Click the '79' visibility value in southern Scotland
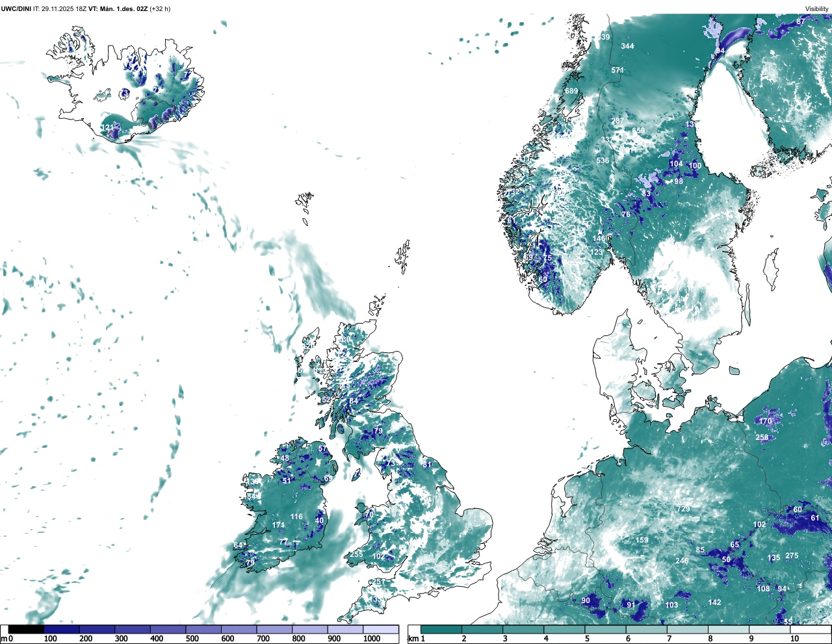The height and width of the screenshot is (644, 832). point(378,431)
